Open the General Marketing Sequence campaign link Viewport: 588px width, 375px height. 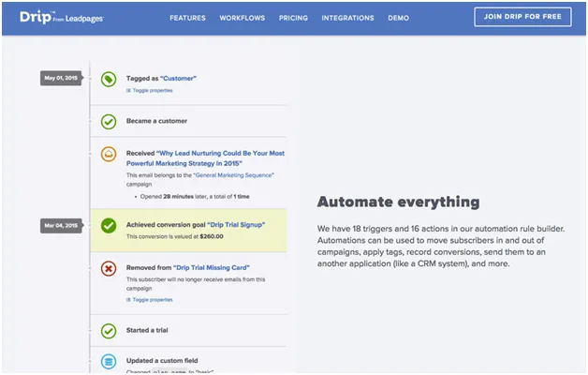coord(234,175)
